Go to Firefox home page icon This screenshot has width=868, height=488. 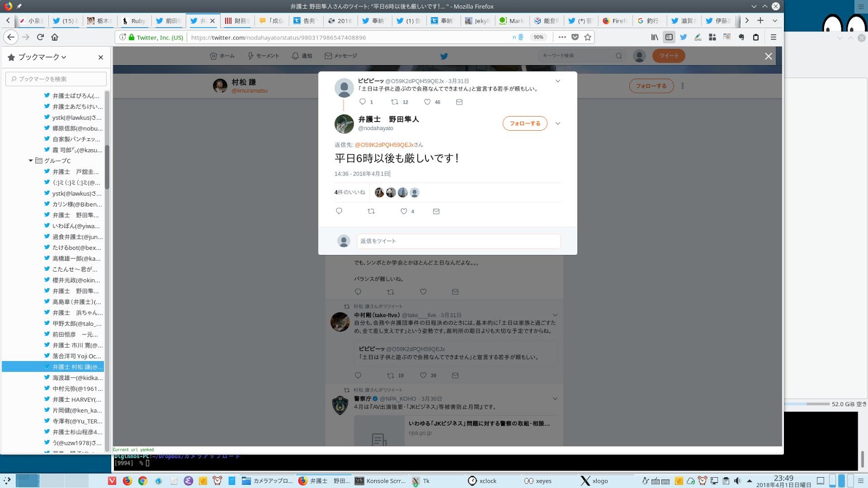point(55,37)
